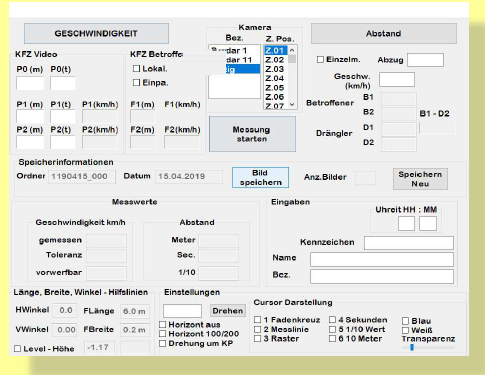
Task: Click the Kennzeichen input field
Action: coord(409,243)
